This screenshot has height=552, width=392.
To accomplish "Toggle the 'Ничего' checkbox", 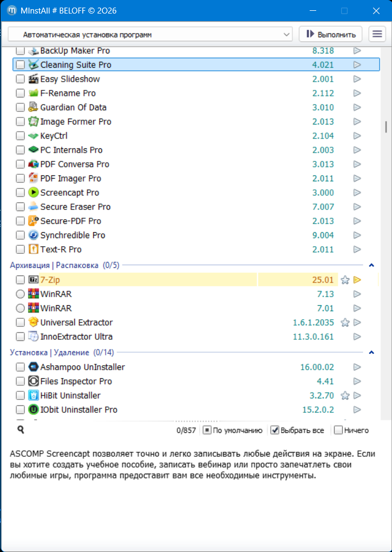I will pos(338,430).
